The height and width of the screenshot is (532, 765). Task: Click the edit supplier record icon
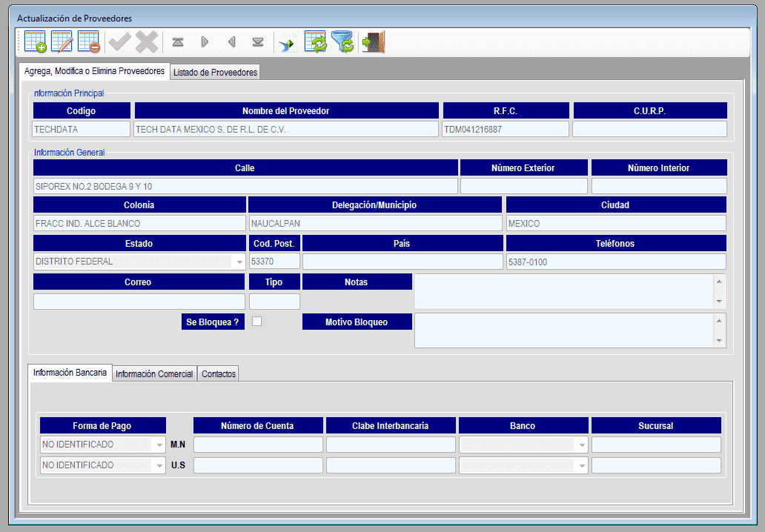[x=62, y=41]
